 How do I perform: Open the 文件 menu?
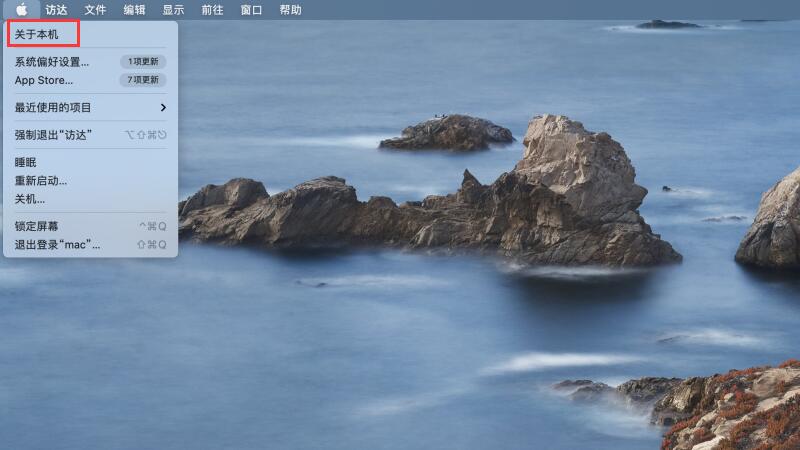[95, 10]
